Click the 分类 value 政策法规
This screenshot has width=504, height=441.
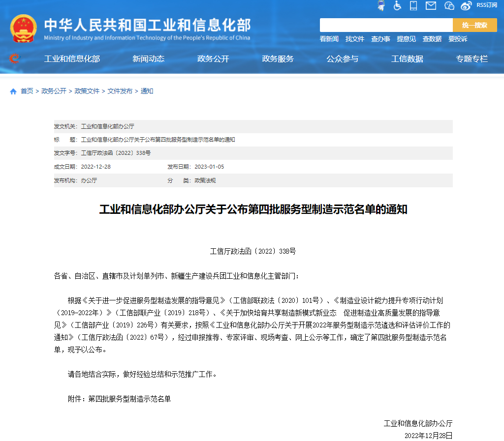(205, 181)
